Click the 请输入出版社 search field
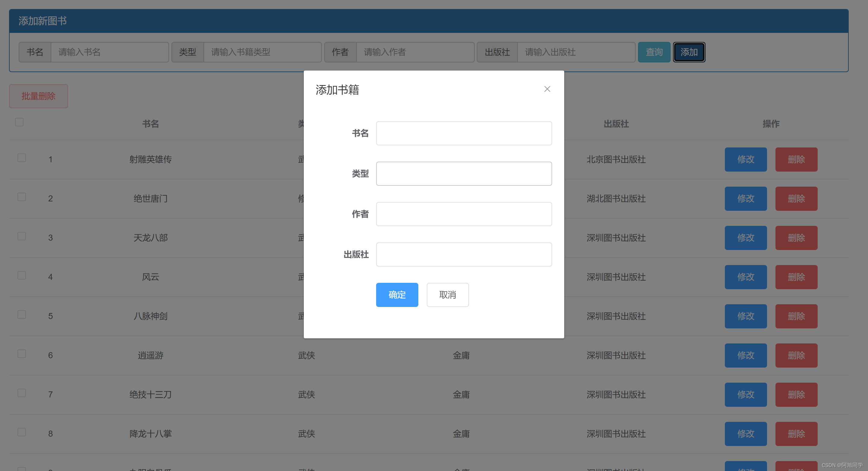Image resolution: width=868 pixels, height=471 pixels. click(x=576, y=52)
